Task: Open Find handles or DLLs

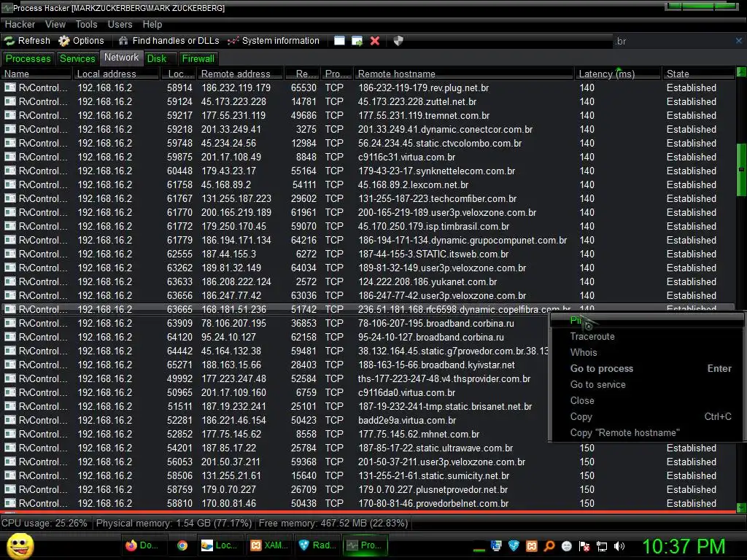Action: pyautogui.click(x=169, y=41)
